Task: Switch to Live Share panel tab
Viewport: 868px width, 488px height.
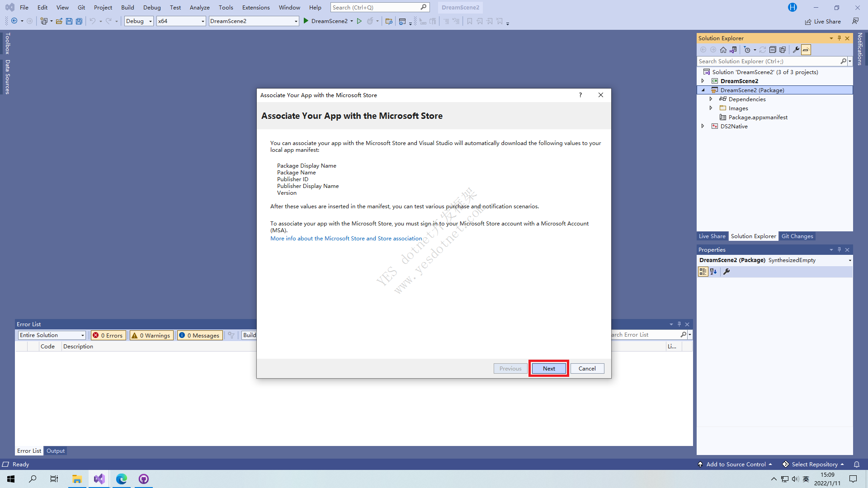Action: tap(712, 236)
